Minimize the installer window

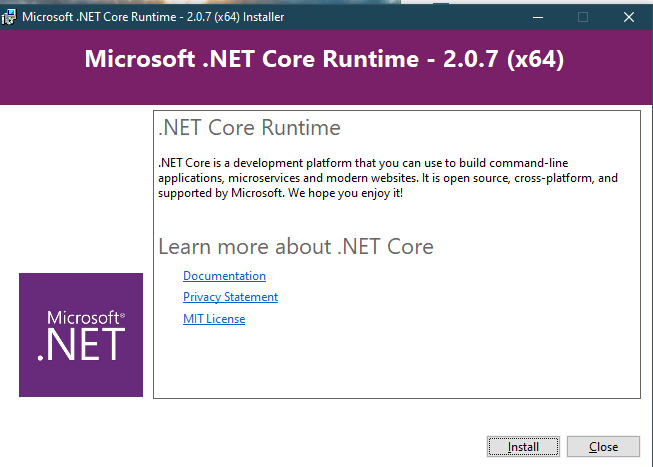538,17
